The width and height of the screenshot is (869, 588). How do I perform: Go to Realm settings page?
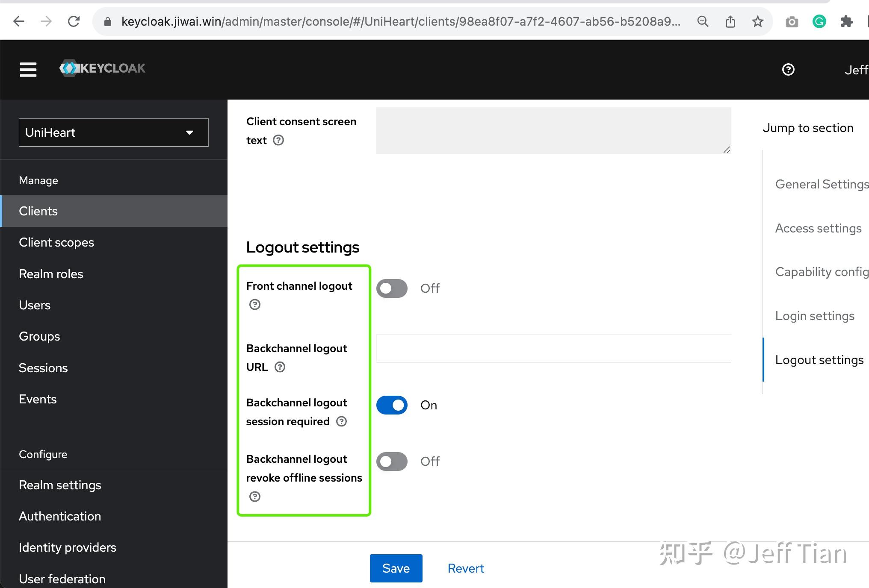(x=60, y=485)
